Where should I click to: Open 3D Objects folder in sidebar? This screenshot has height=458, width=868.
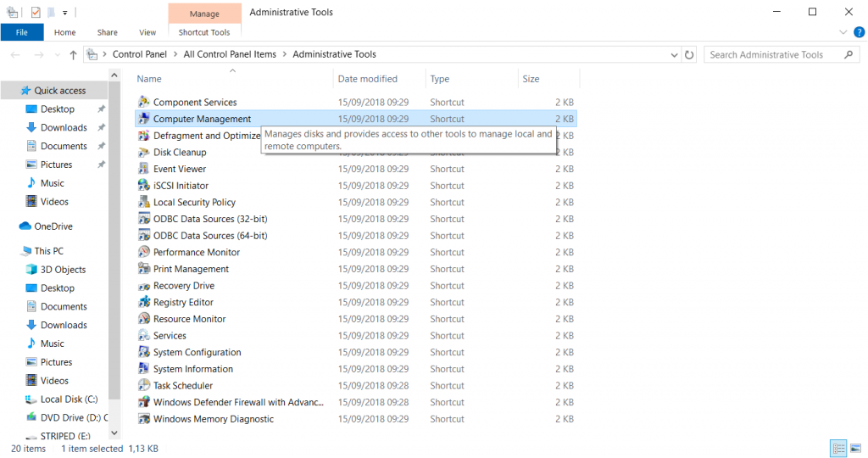point(56,270)
